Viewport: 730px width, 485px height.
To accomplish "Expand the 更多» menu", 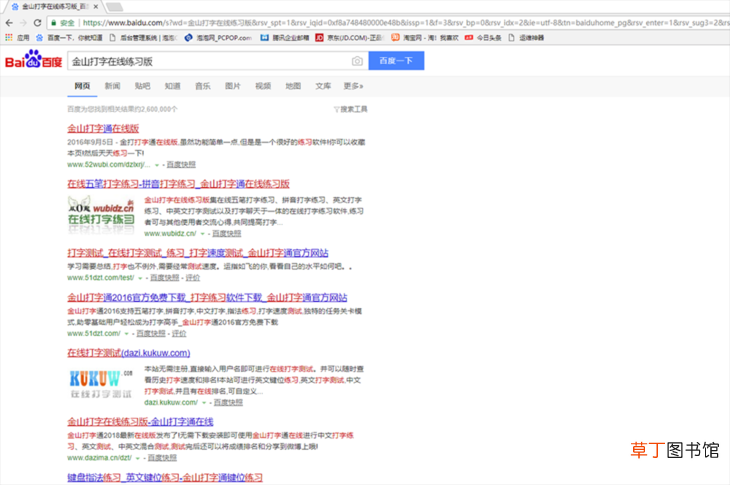I will click(353, 86).
